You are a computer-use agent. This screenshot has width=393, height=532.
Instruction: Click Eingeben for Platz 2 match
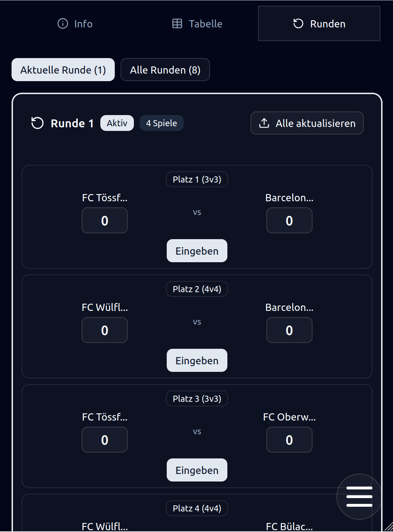197,361
